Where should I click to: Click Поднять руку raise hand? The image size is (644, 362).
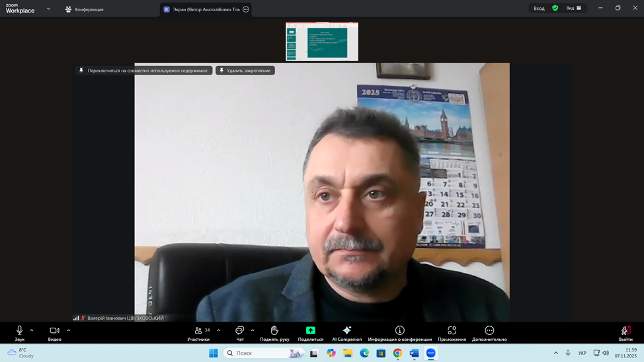[x=274, y=334]
